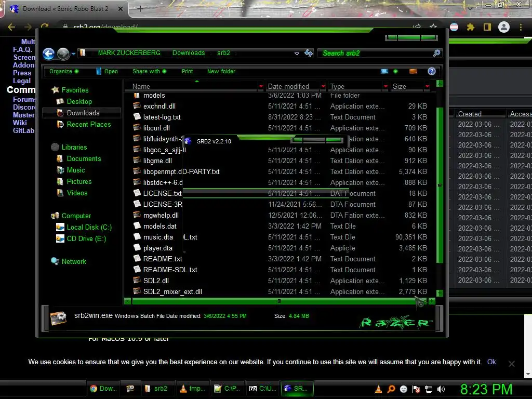Image resolution: width=532 pixels, height=399 pixels.
Task: Select the README.txt file icon
Action: click(x=137, y=259)
